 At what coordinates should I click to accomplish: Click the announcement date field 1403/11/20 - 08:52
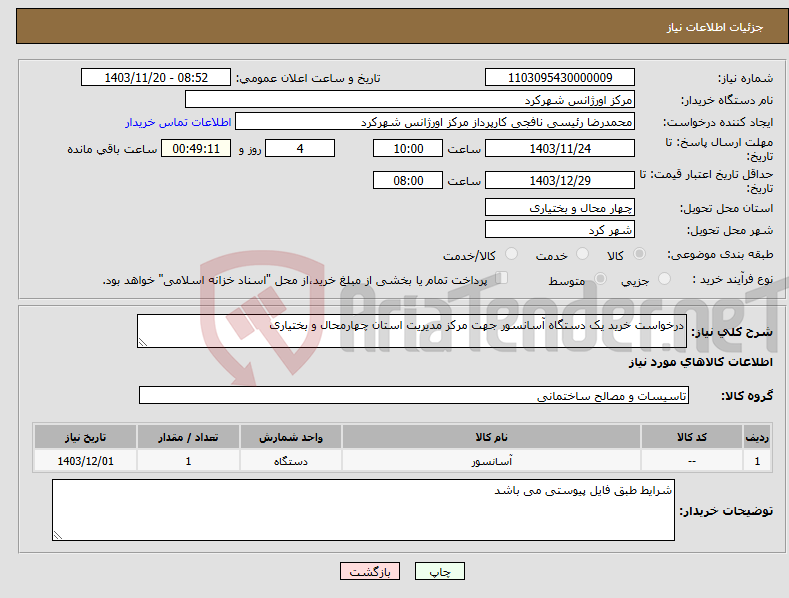[155, 78]
